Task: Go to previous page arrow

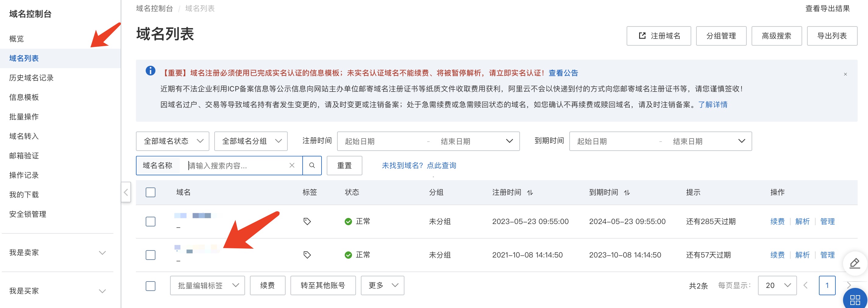Action: (806, 285)
